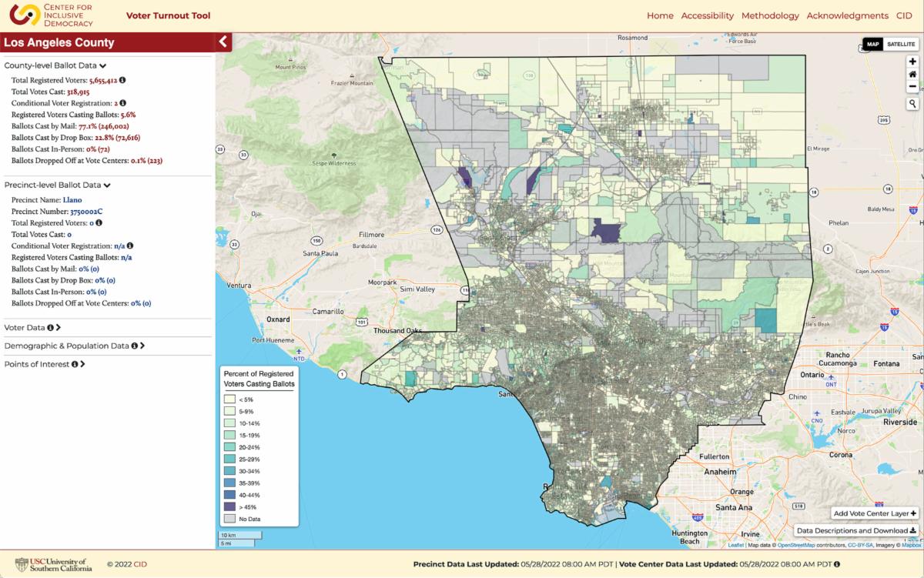Open the Methodology page

pyautogui.click(x=770, y=15)
